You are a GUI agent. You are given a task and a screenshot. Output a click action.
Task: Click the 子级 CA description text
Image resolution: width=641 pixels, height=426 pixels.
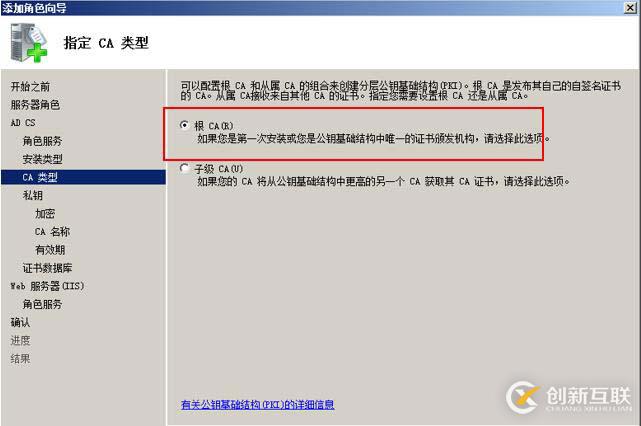(383, 182)
